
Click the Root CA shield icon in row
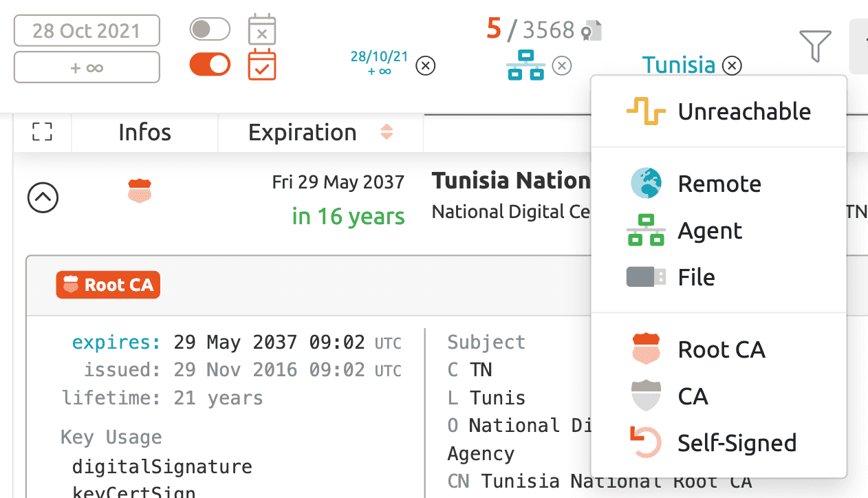coord(140,191)
